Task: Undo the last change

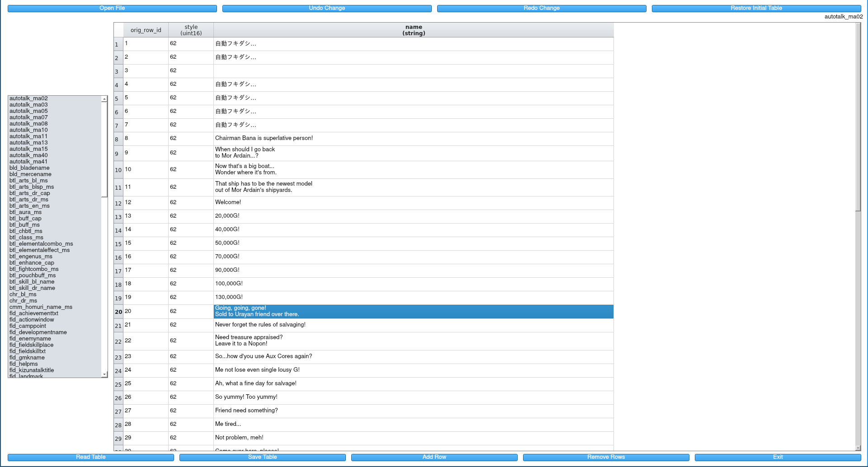Action: point(326,8)
